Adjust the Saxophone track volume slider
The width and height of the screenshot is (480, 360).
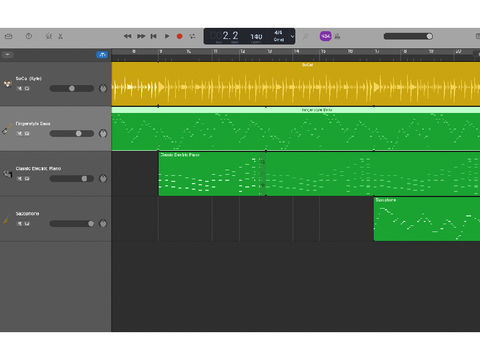pyautogui.click(x=72, y=224)
